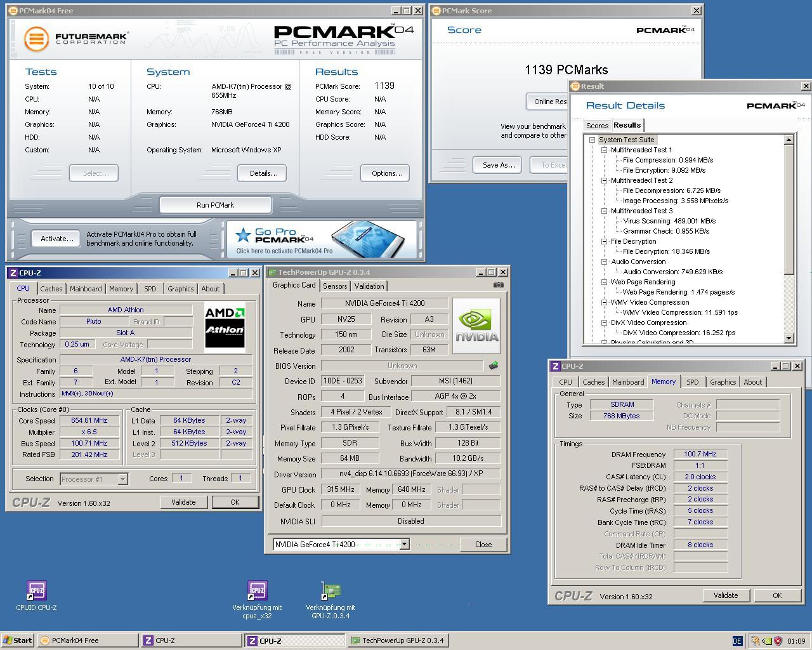Open the Start menu
Screen dimensions: 812x650
click(18, 640)
